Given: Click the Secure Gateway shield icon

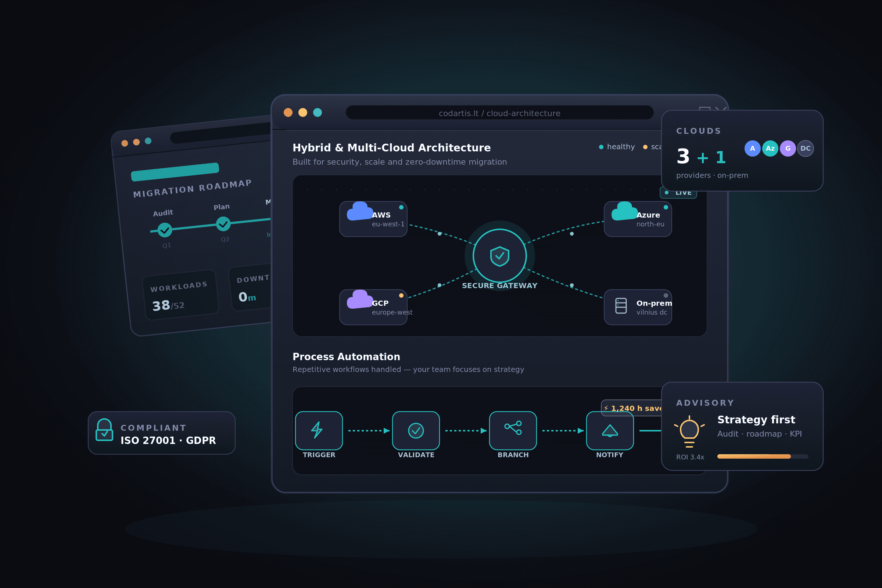Looking at the screenshot, I should (500, 256).
